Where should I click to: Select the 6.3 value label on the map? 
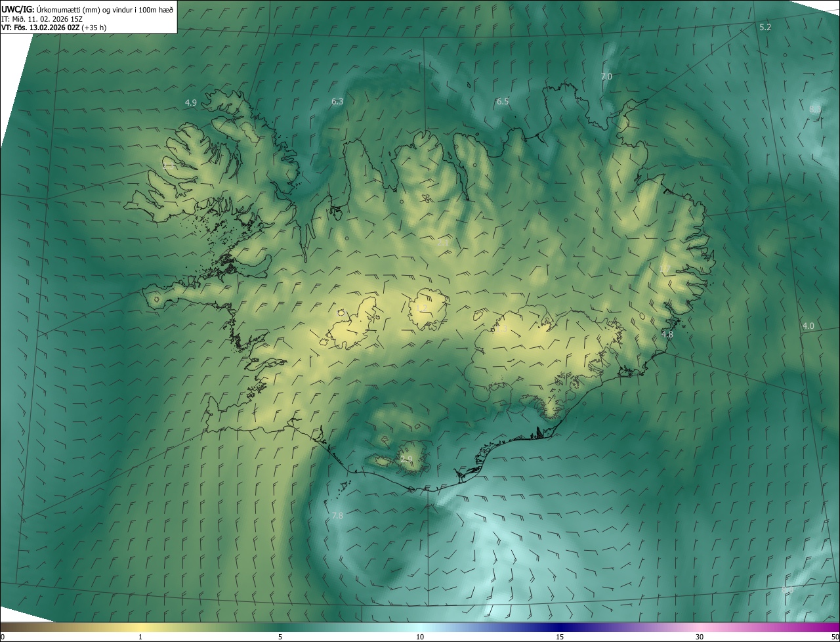point(338,101)
